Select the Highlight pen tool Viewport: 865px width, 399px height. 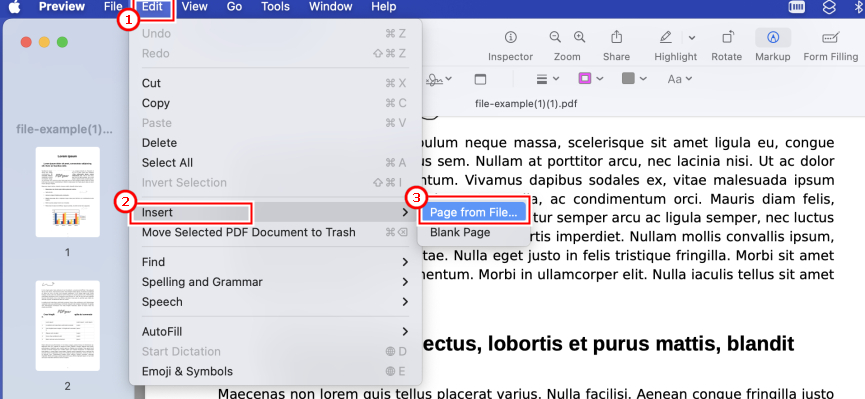coord(666,38)
